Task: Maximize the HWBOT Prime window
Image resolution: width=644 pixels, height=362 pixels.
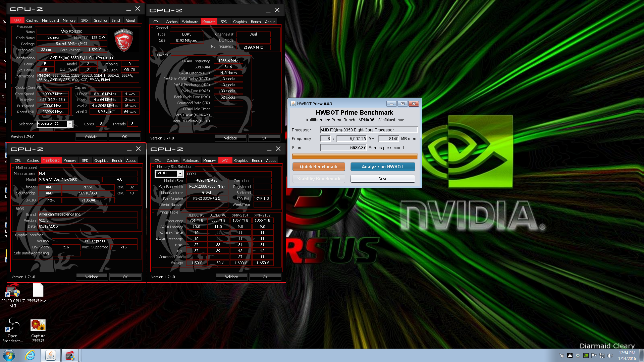Action: coord(402,104)
